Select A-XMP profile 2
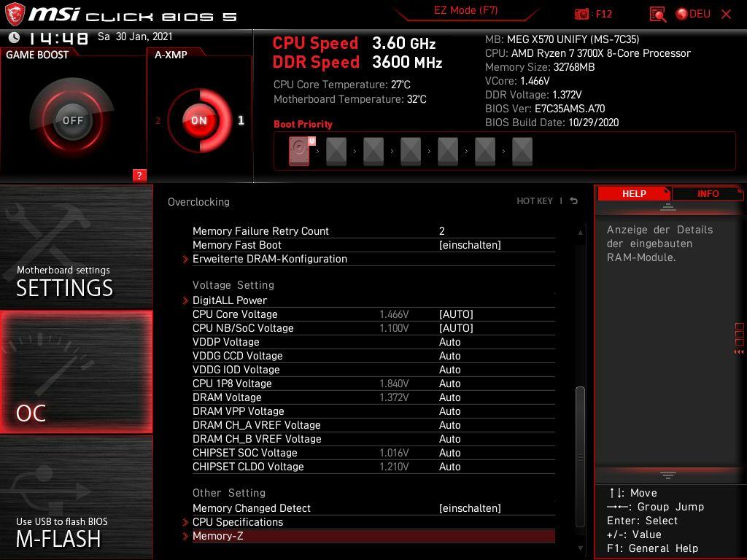Screen dimensions: 747x560 pos(158,121)
